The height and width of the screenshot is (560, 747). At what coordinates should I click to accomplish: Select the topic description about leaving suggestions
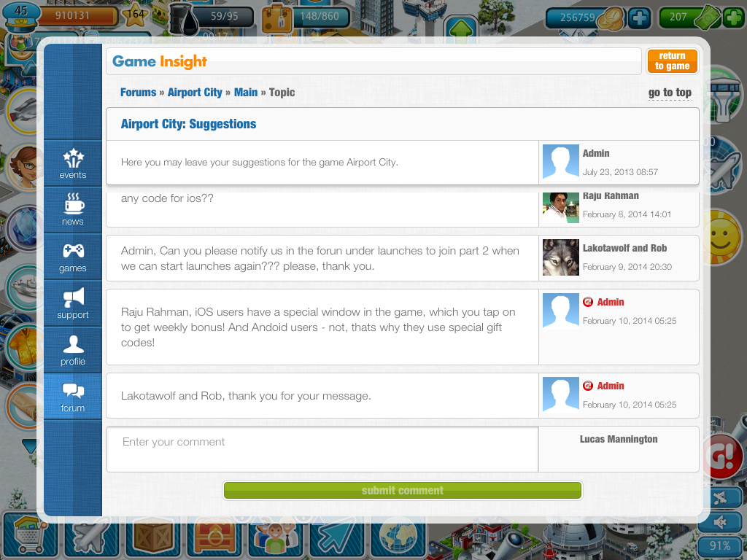pos(260,163)
